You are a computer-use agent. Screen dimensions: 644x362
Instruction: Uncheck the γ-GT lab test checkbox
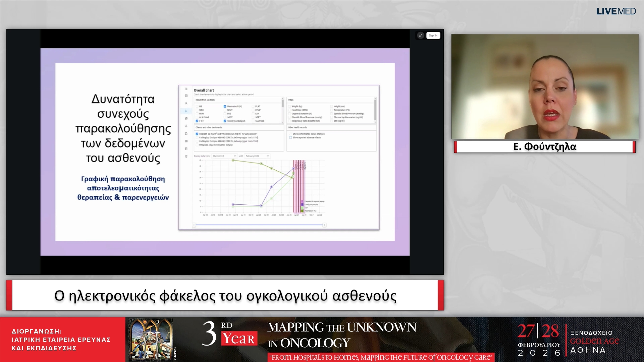pyautogui.click(x=197, y=121)
